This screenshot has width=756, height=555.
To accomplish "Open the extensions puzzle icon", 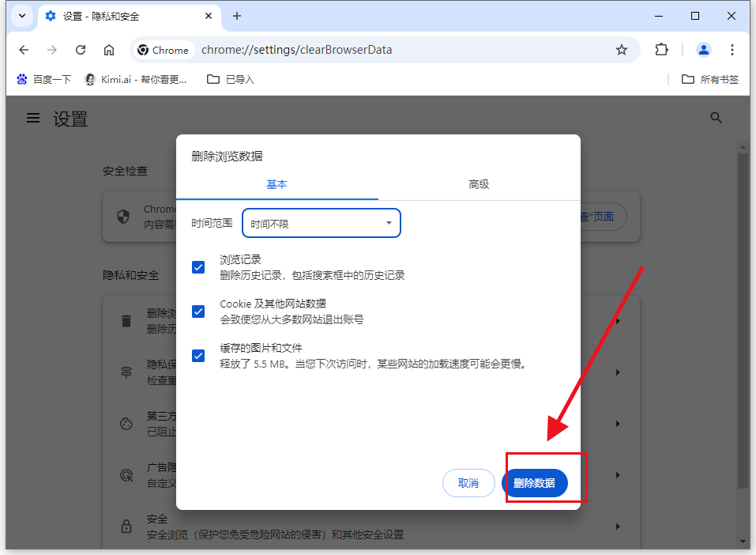I will [661, 50].
